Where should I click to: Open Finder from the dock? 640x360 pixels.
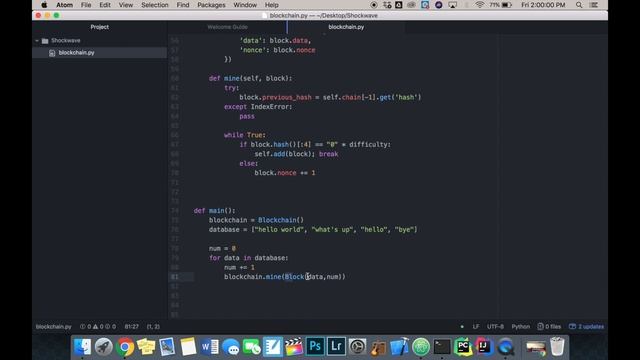pyautogui.click(x=82, y=347)
